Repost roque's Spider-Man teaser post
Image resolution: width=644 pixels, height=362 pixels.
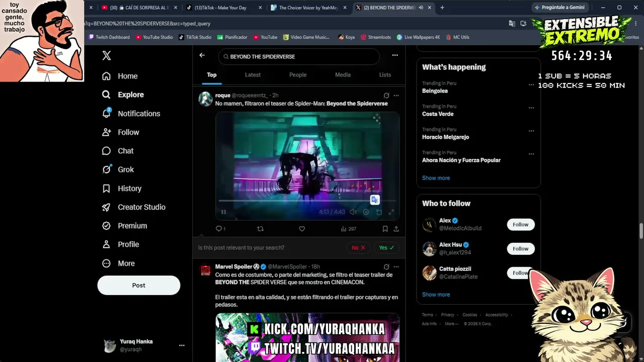[260, 229]
